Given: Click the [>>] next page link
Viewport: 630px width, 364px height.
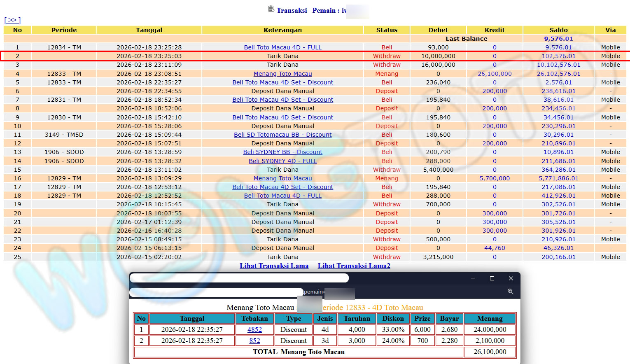Looking at the screenshot, I should coord(12,20).
